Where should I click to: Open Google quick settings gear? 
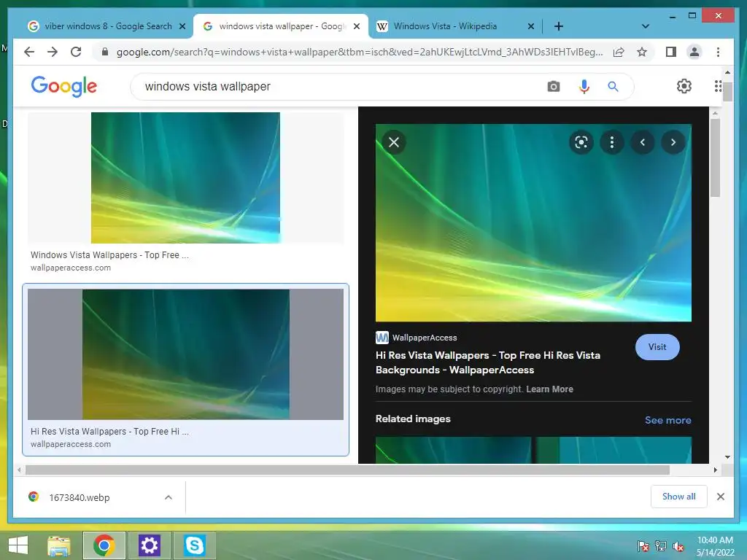[x=684, y=86]
